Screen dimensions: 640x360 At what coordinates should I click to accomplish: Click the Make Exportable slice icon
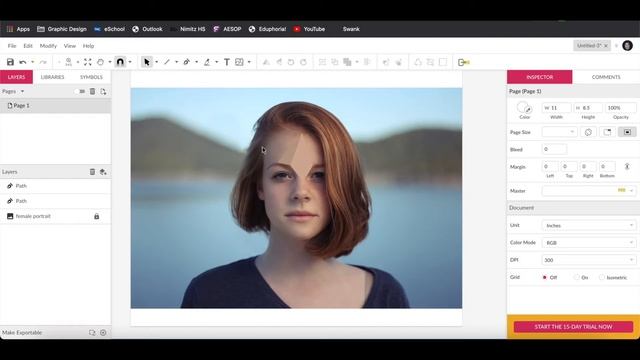coord(92,333)
